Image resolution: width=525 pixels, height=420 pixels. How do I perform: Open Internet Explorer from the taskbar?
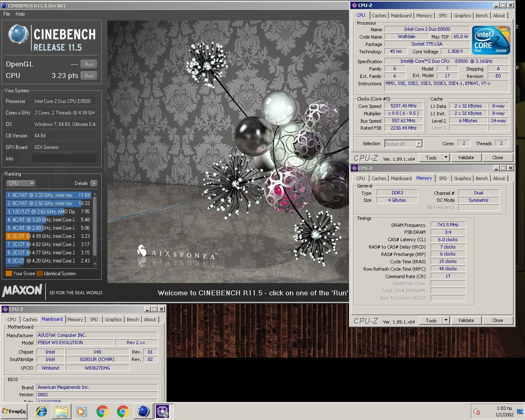pyautogui.click(x=41, y=411)
